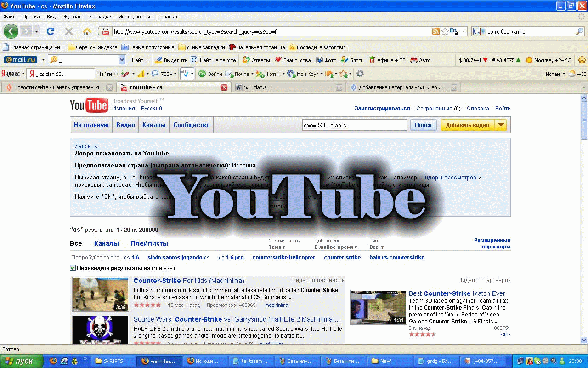Click the На главную navigation item

[91, 125]
